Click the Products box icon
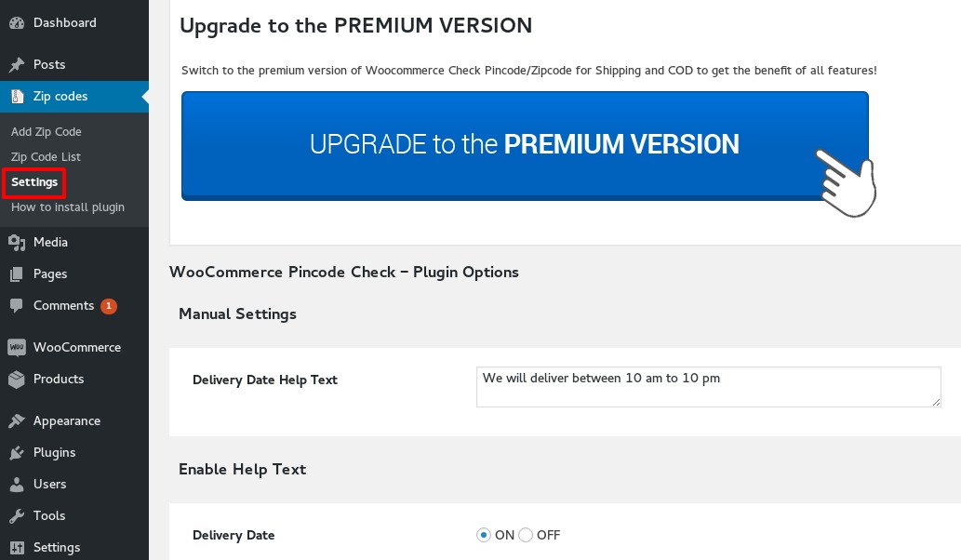Viewport: 961px width, 560px height. (x=17, y=380)
